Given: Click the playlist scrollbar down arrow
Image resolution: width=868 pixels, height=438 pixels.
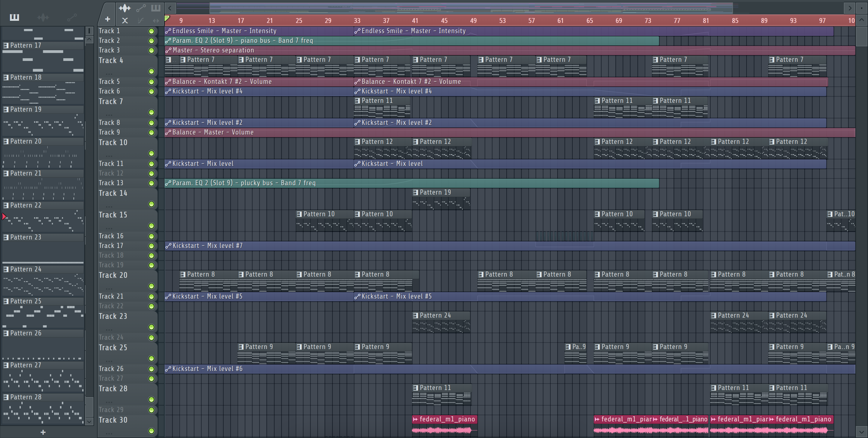Looking at the screenshot, I should [862, 431].
